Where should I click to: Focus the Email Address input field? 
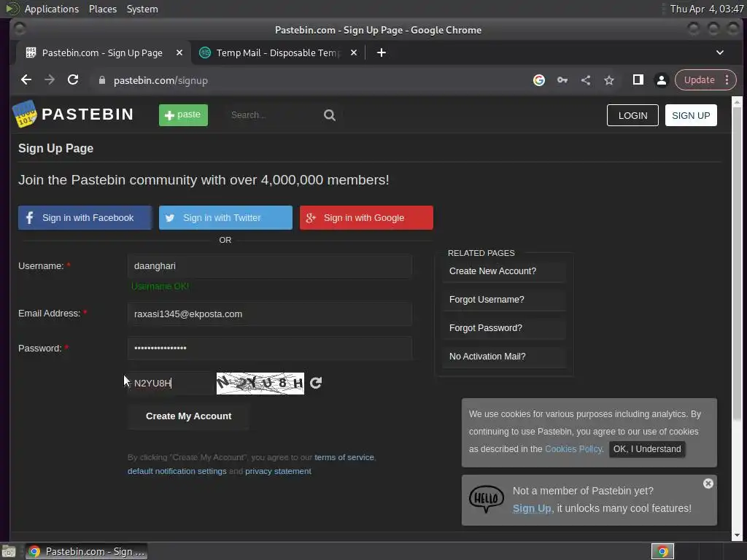270,314
